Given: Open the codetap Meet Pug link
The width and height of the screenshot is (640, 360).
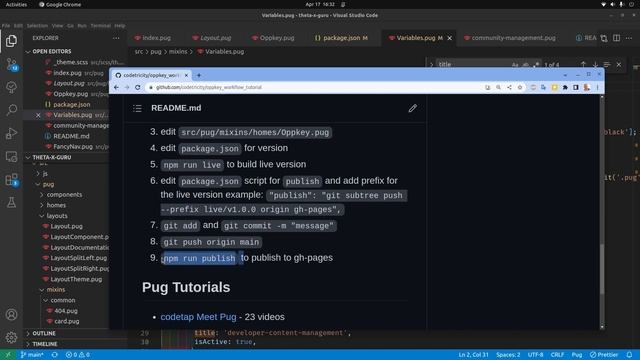Looking at the screenshot, I should (198, 317).
